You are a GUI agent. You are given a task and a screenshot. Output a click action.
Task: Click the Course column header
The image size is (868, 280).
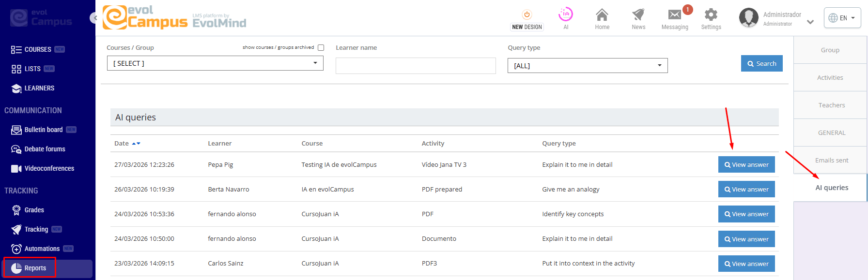(x=312, y=144)
